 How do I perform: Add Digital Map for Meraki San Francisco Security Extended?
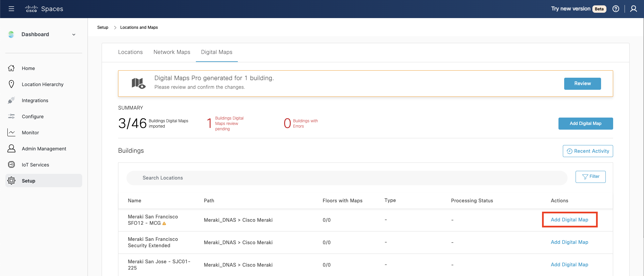569,242
